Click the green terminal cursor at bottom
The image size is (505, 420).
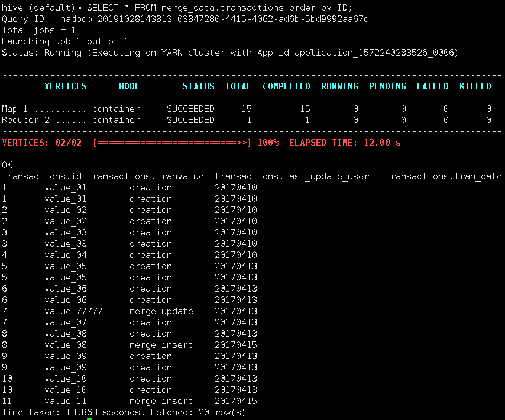coord(90,418)
